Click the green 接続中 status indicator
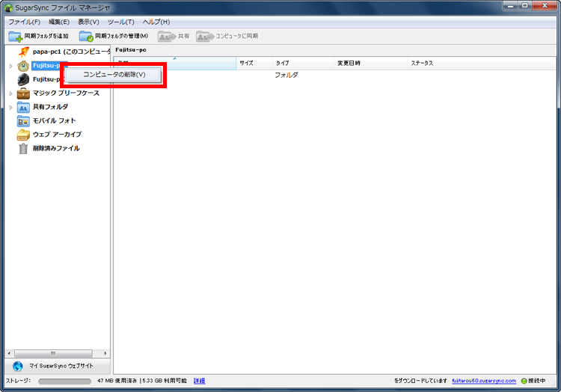The height and width of the screenshot is (392, 561). tap(524, 381)
